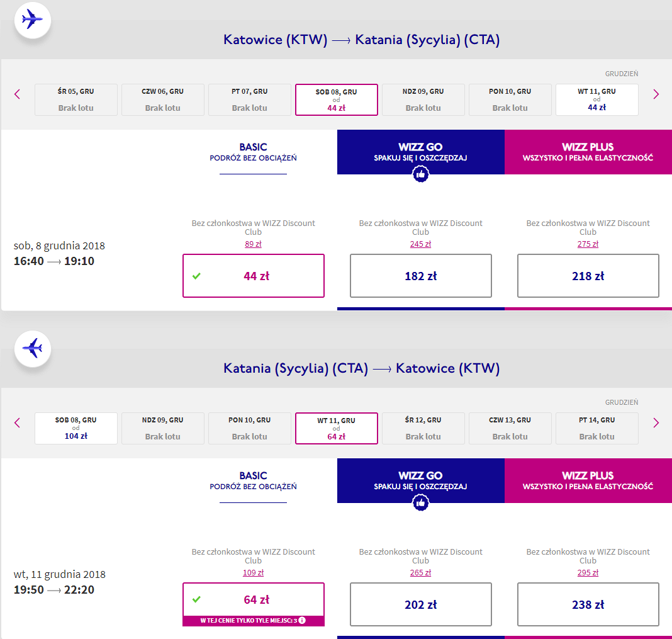Select return date NDZ 09, GRU

tap(163, 428)
